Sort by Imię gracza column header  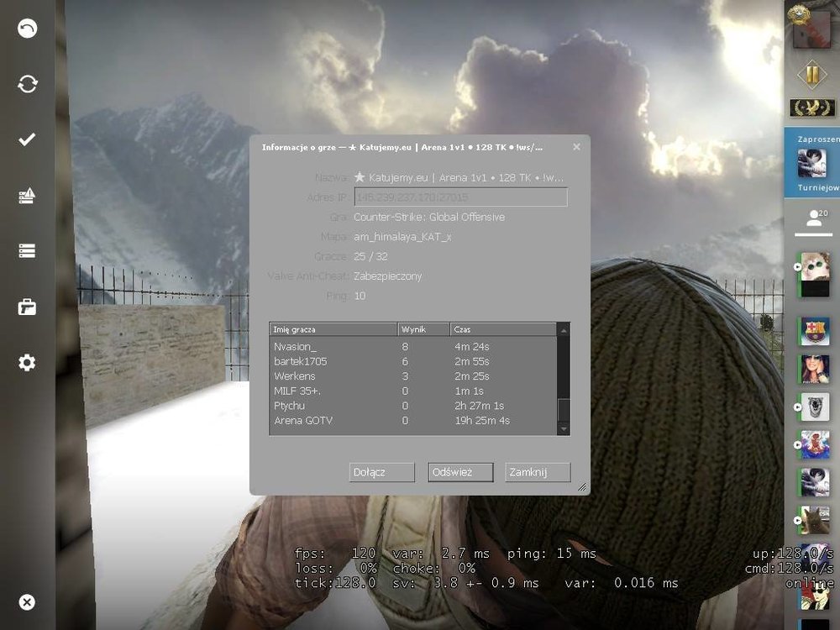[333, 329]
